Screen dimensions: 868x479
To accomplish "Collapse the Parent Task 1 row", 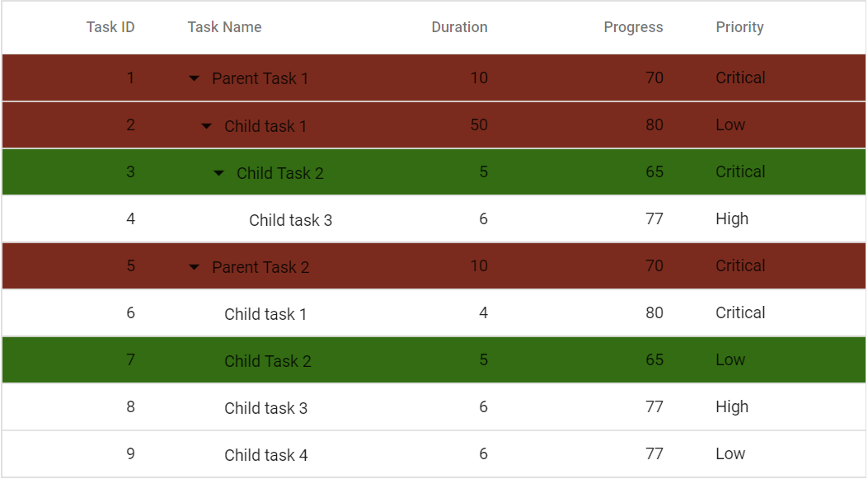I will click(195, 78).
